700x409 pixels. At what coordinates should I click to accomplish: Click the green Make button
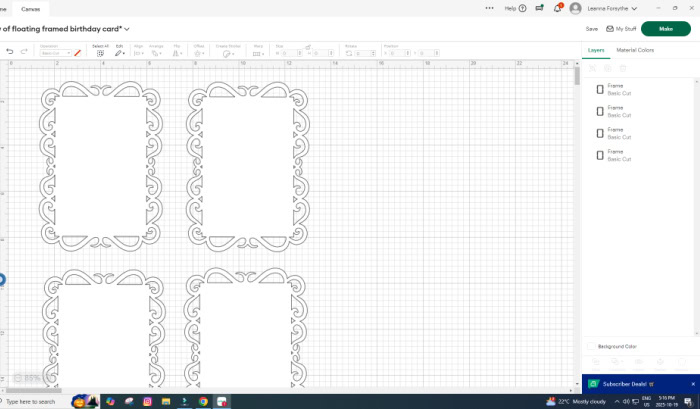tap(666, 29)
